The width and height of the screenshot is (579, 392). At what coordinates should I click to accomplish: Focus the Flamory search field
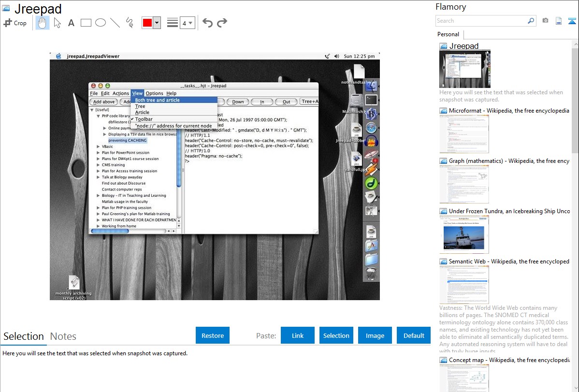coord(481,21)
